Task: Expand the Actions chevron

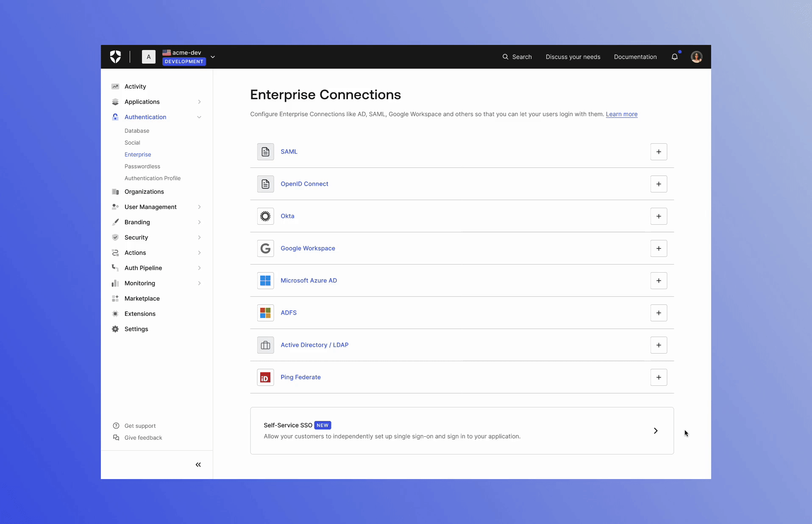Action: [199, 253]
